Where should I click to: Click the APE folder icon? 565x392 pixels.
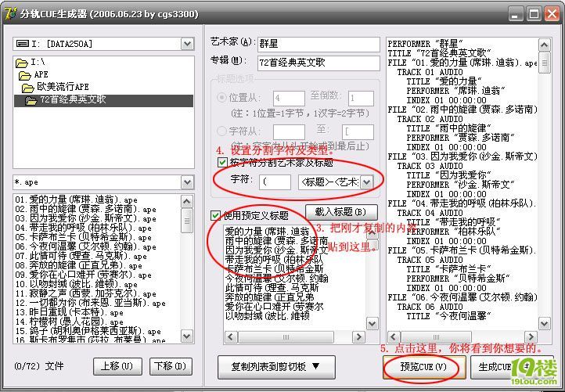tap(24, 75)
